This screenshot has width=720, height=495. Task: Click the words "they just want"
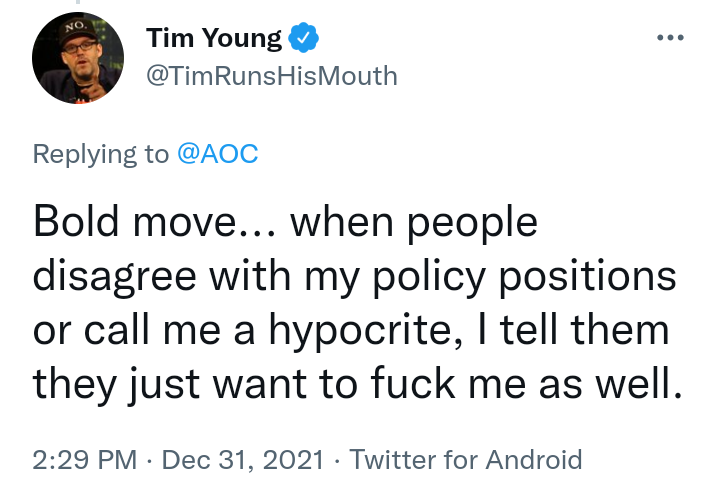click(x=169, y=385)
